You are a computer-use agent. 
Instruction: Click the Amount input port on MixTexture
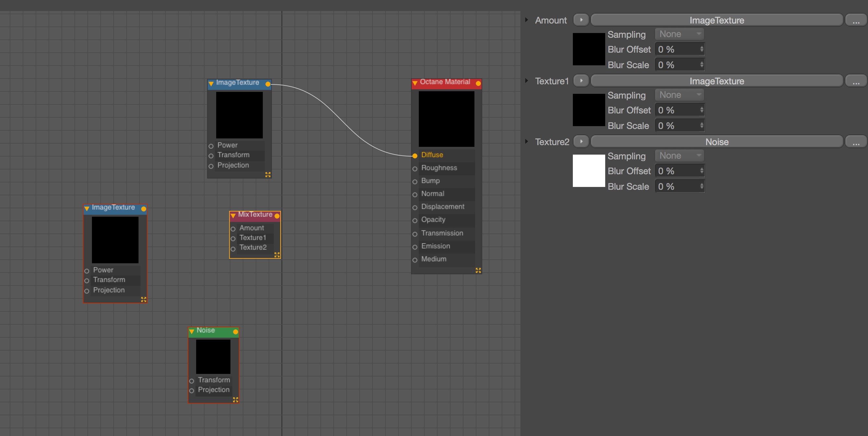coord(233,229)
